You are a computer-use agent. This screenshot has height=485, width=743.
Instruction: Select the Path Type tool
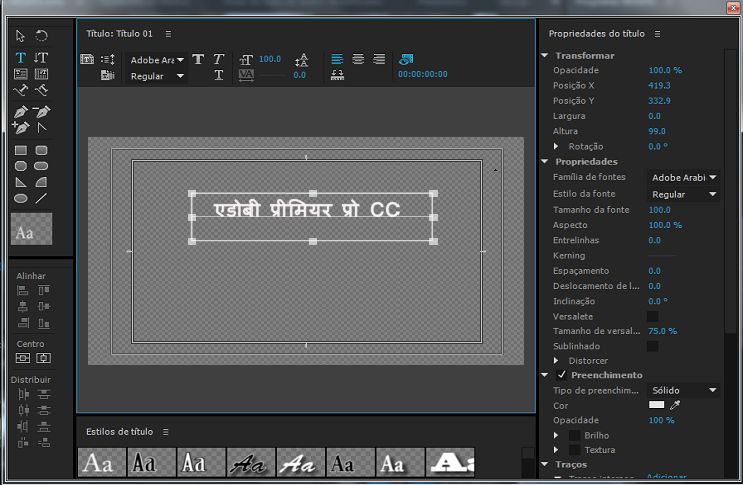21,90
